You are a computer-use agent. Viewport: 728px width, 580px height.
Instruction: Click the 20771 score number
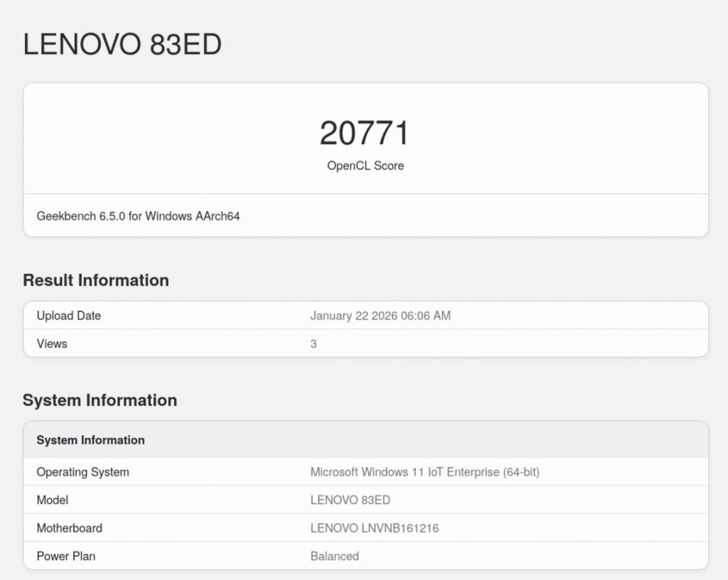(x=365, y=133)
